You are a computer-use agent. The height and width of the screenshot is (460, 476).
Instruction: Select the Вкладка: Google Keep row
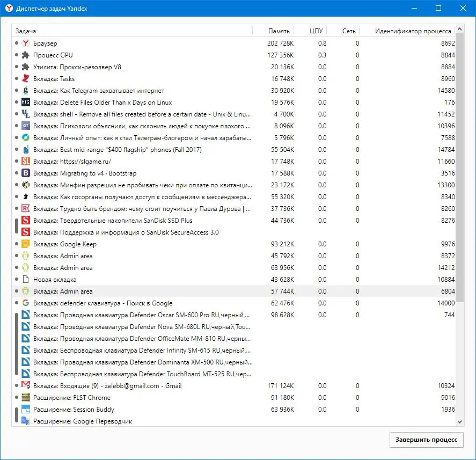(x=234, y=244)
